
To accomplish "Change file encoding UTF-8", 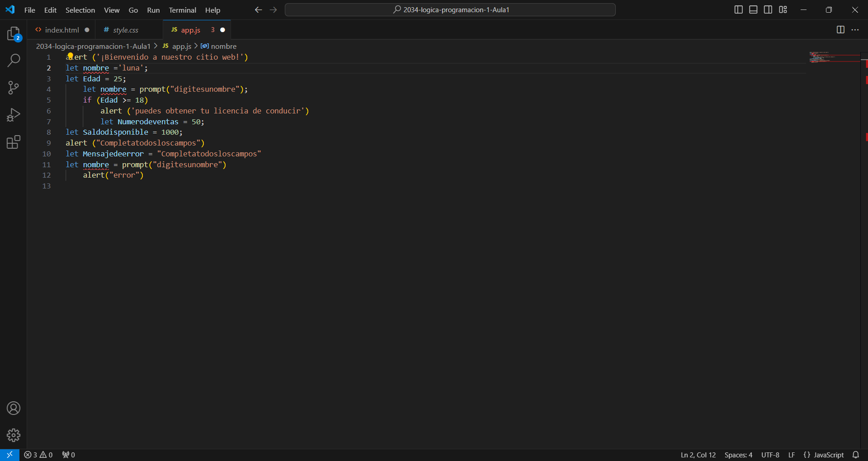I will [770, 455].
